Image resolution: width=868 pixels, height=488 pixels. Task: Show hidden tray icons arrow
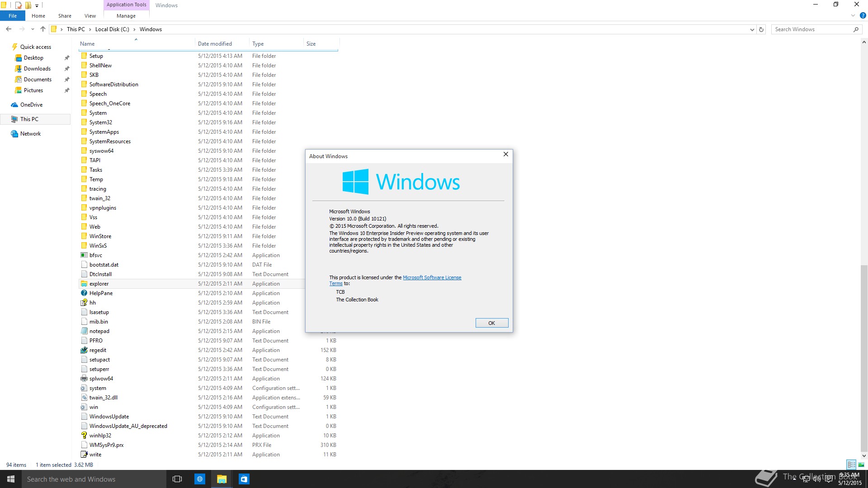[794, 479]
